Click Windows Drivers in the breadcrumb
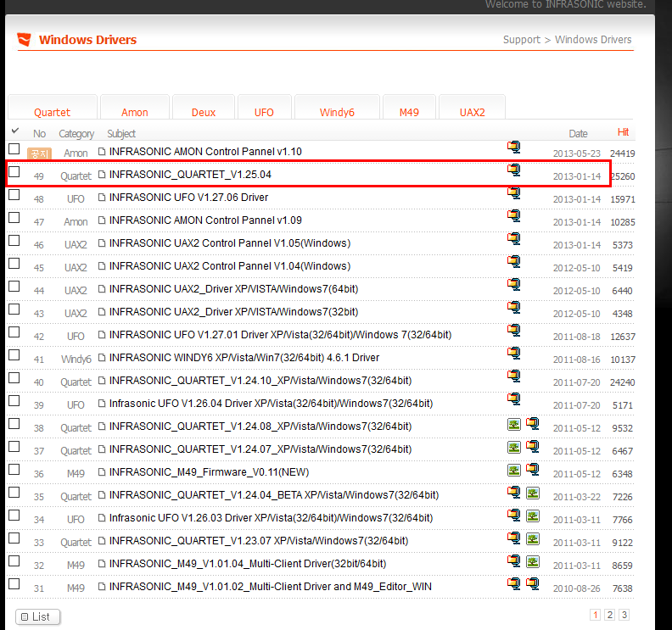 click(x=593, y=39)
